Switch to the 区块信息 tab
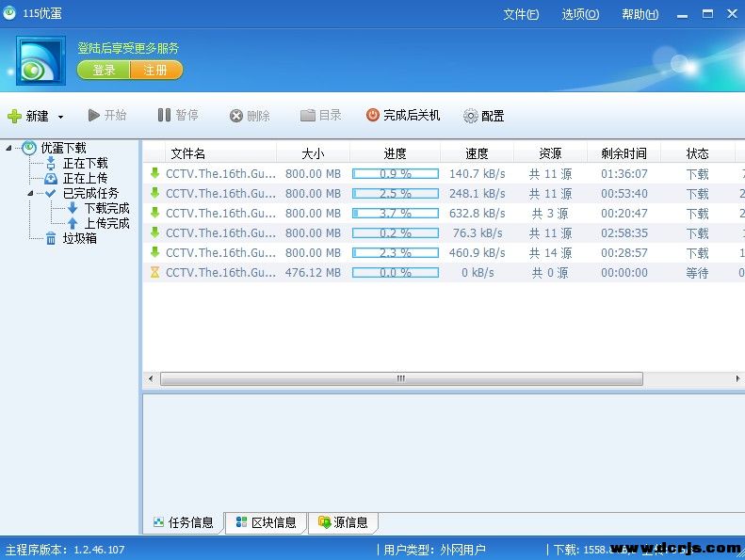The width and height of the screenshot is (745, 560). 267,522
